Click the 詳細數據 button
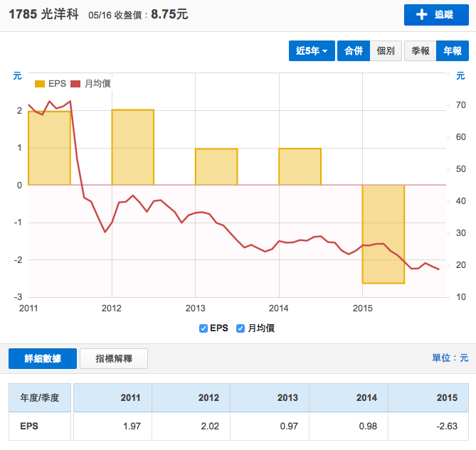 [42, 359]
